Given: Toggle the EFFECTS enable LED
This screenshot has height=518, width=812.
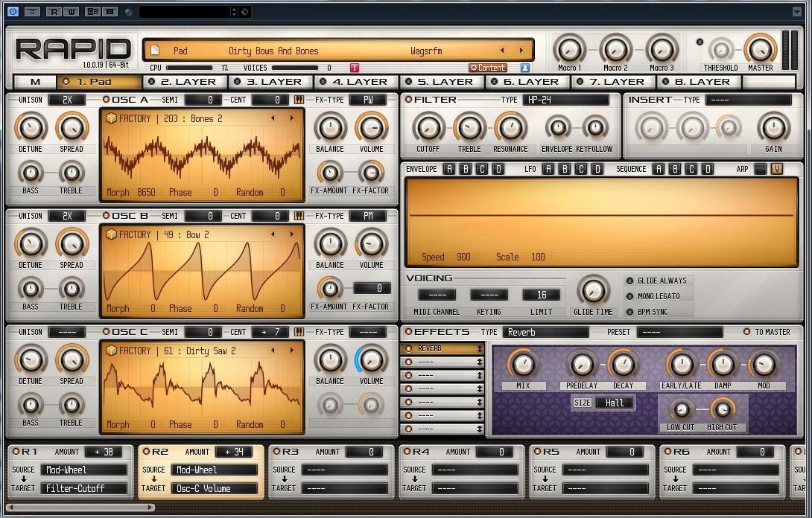Looking at the screenshot, I should click(x=408, y=332).
